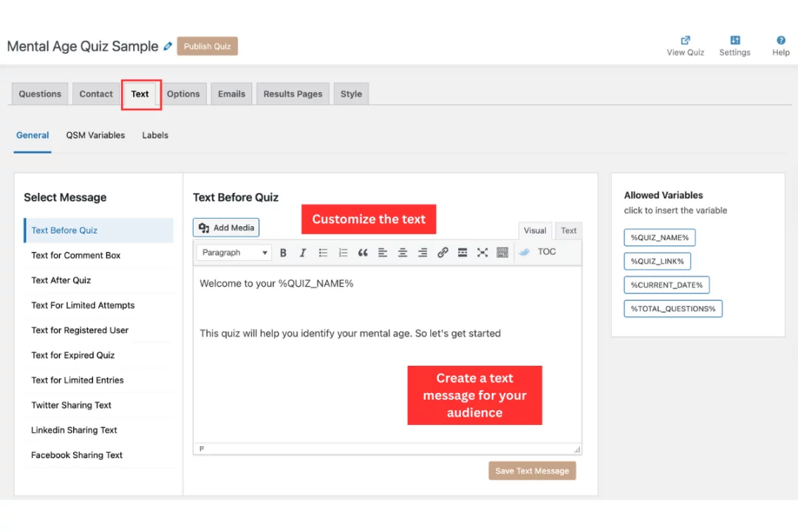Center align the editor text

click(x=403, y=253)
